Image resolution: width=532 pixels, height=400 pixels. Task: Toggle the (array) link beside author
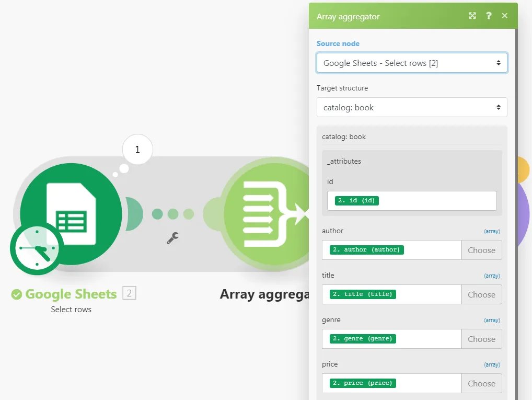tap(492, 231)
